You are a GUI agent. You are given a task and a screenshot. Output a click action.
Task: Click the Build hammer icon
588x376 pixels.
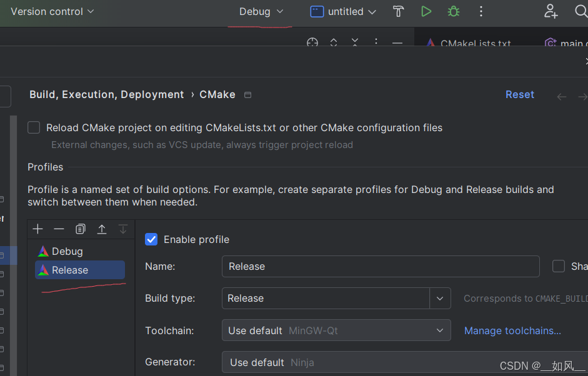399,11
